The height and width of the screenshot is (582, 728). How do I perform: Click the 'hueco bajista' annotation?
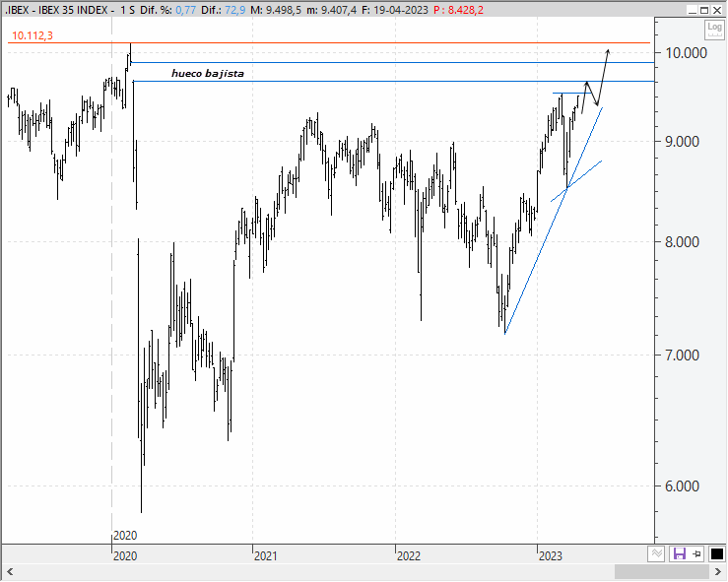(x=208, y=73)
